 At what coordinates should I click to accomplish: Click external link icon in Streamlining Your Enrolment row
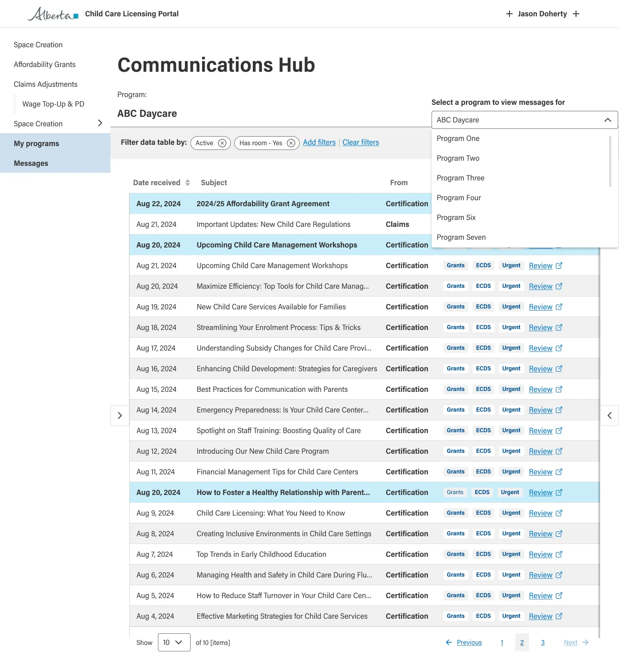[559, 327]
